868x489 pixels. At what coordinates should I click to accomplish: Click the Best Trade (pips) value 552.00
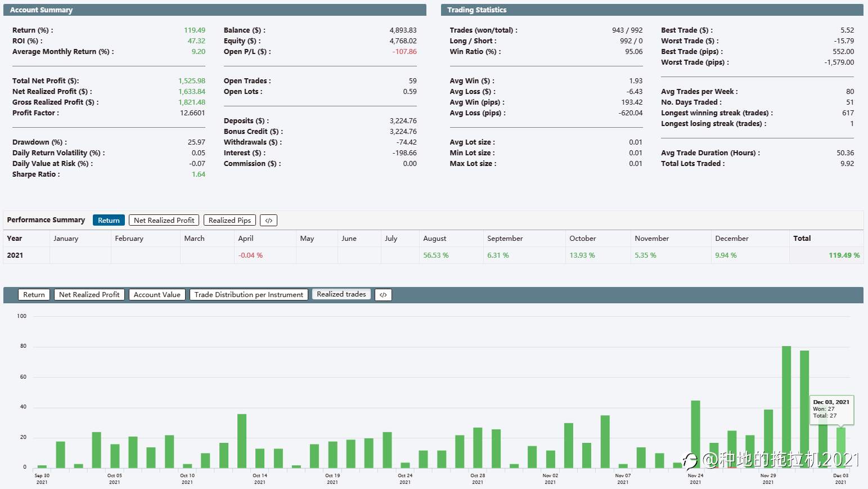(x=843, y=52)
